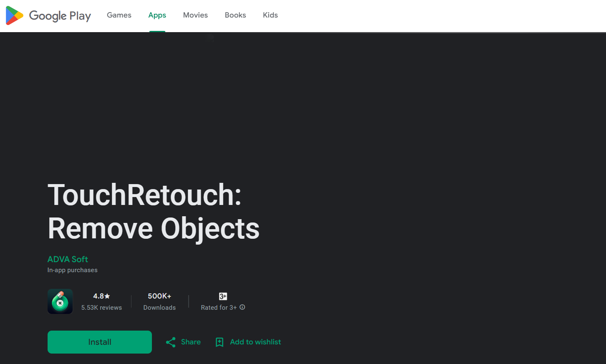Click the wishlist bookmark icon
Screen dimensions: 606x364
point(220,342)
